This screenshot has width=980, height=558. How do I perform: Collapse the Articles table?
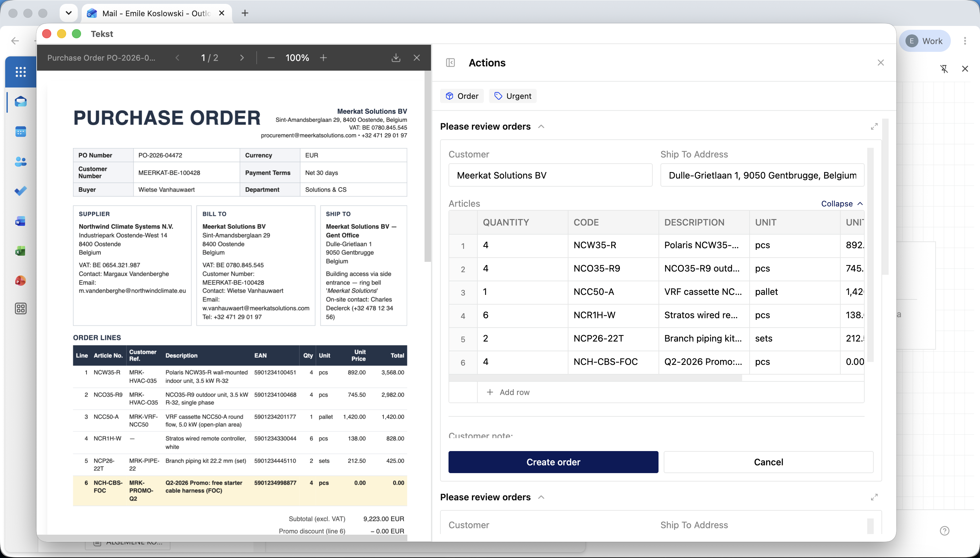tap(842, 203)
